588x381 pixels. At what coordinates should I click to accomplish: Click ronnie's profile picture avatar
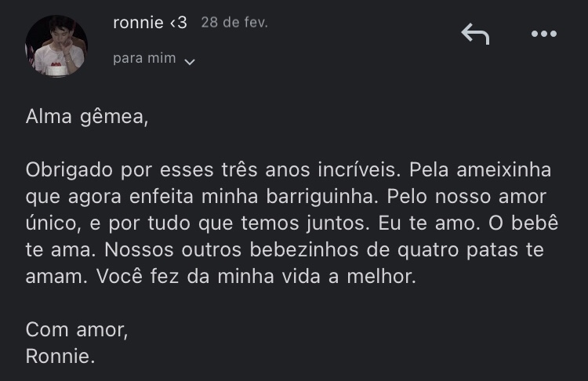pyautogui.click(x=56, y=45)
